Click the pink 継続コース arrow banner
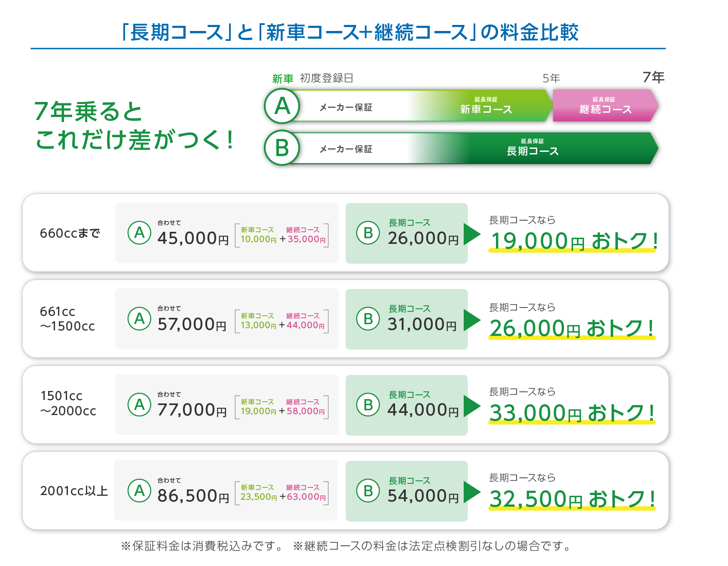The width and height of the screenshot is (728, 566). click(605, 106)
